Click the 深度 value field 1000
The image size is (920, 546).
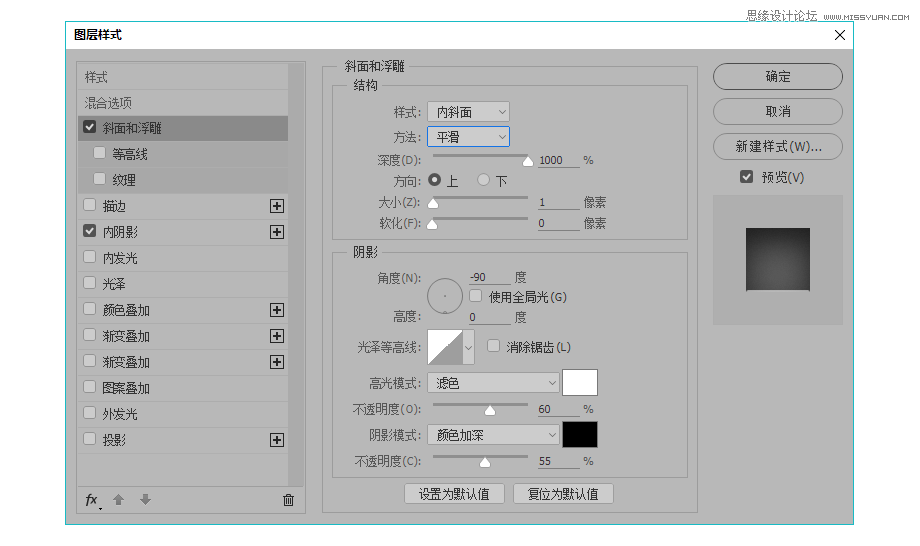coord(559,160)
